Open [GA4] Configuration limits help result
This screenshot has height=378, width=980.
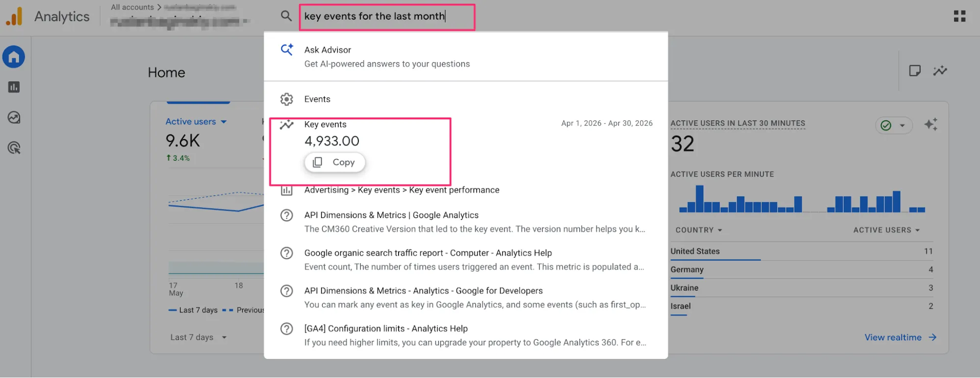[x=466, y=335]
